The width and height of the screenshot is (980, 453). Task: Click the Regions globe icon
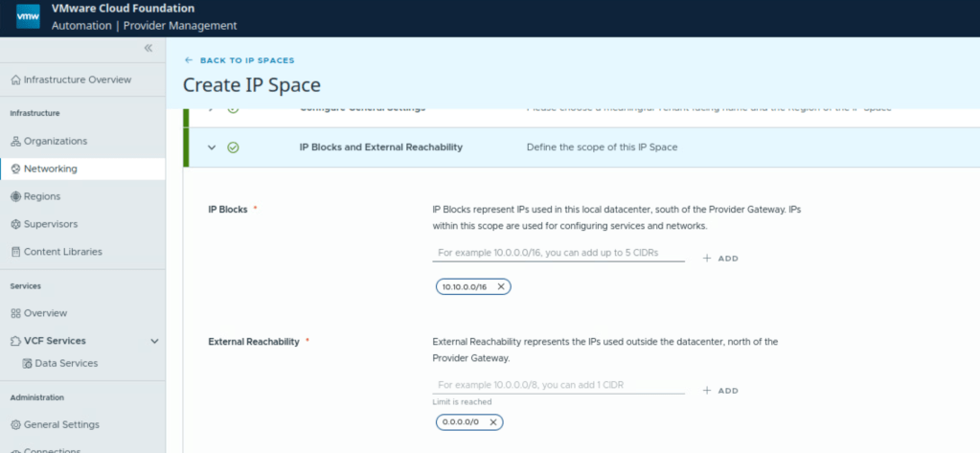pos(15,196)
